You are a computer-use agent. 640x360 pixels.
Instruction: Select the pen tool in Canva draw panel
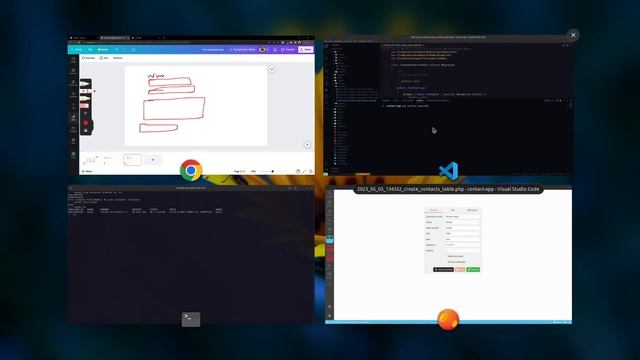[85, 84]
